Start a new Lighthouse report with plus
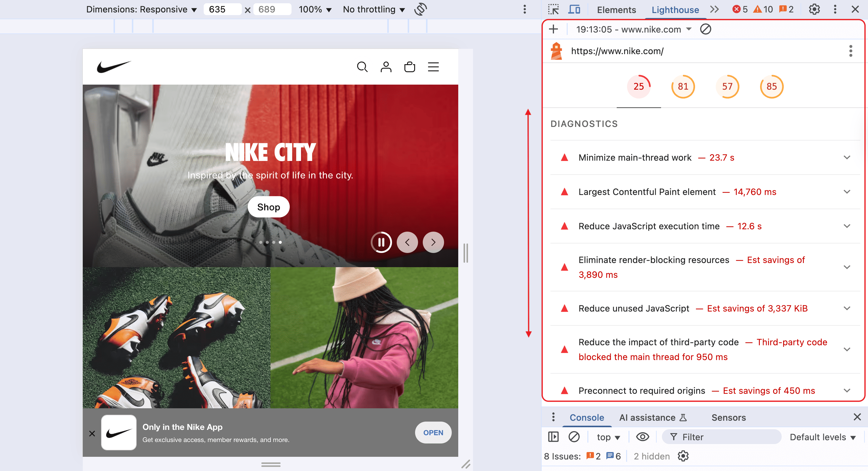The image size is (868, 471). point(553,29)
